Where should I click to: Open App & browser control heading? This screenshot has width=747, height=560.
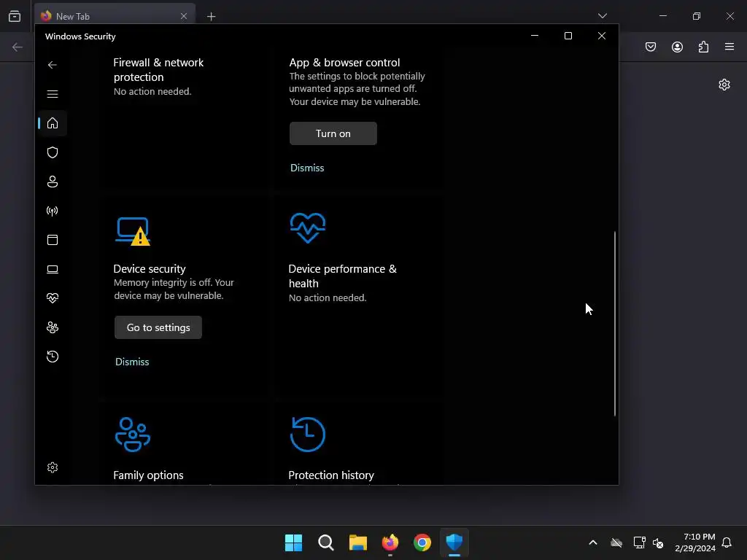click(x=344, y=63)
